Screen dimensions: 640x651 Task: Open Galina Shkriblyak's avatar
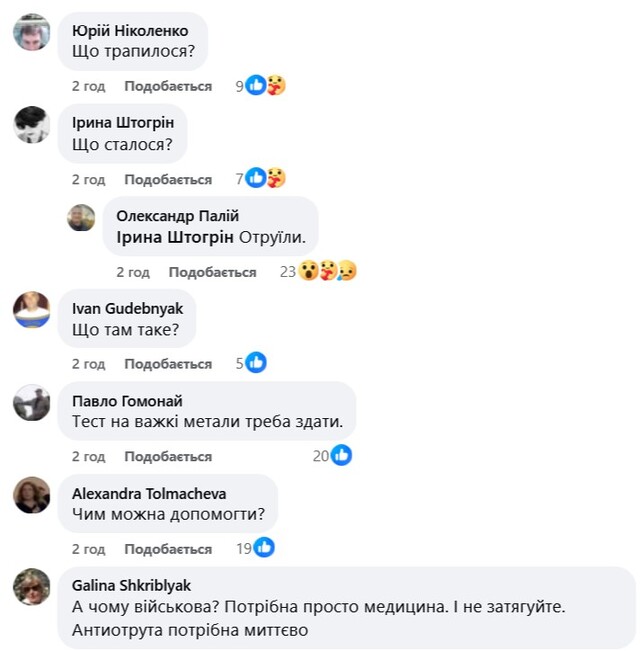[32, 587]
